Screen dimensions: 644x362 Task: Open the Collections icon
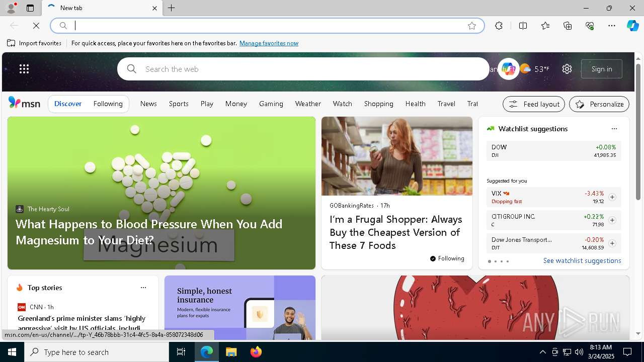[x=568, y=26]
